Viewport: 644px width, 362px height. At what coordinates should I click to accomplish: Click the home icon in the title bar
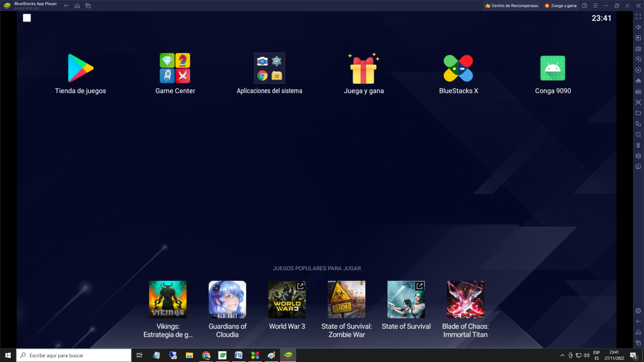pos(77,6)
